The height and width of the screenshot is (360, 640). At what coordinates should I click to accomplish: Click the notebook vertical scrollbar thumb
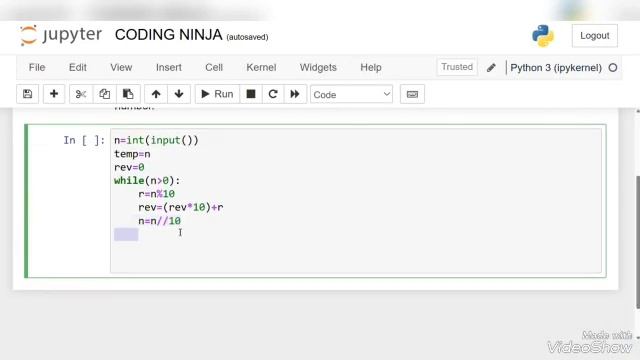(x=638, y=242)
